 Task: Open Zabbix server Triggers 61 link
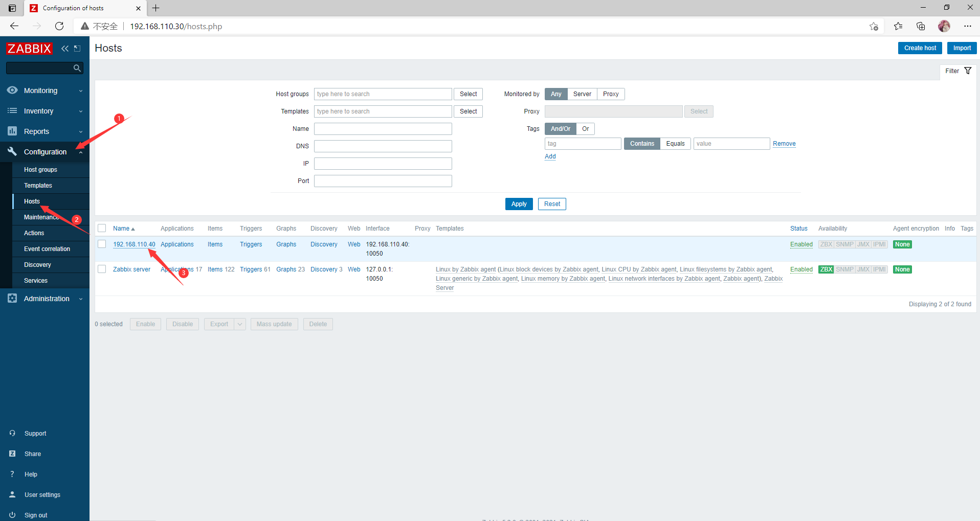[x=255, y=269]
